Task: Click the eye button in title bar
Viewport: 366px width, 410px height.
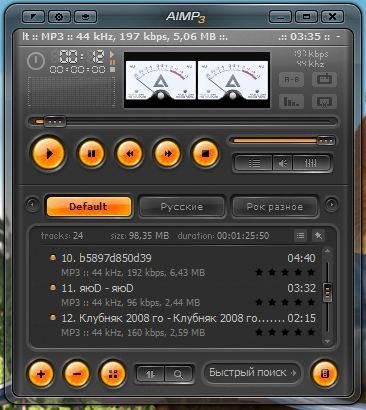Action: point(85,17)
